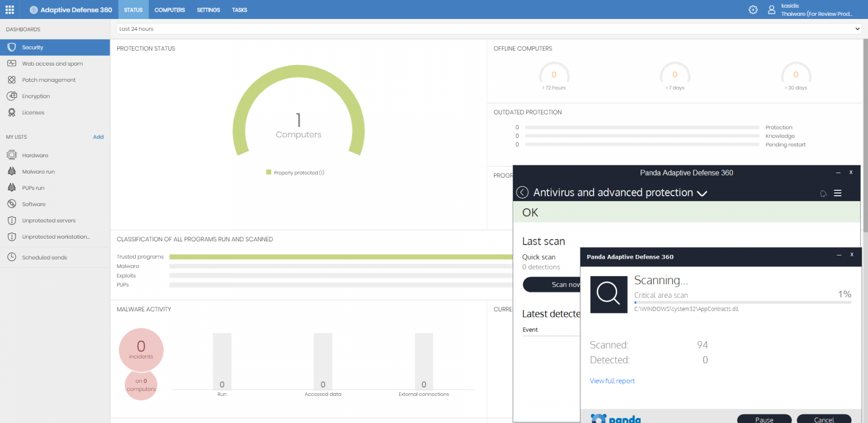Go back using the Panda window arrow
868x423 pixels.
(x=522, y=193)
